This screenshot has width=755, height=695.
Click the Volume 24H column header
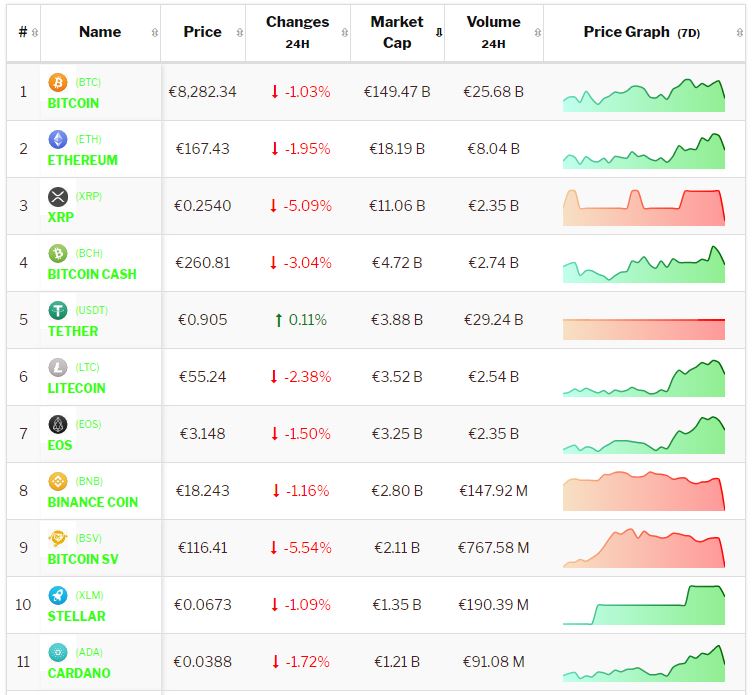493,32
